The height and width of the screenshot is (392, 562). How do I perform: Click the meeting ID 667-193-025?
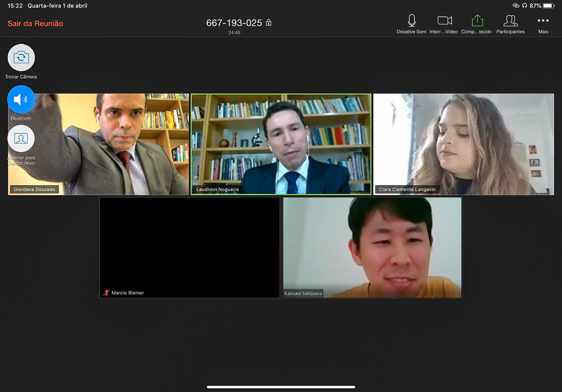click(234, 23)
